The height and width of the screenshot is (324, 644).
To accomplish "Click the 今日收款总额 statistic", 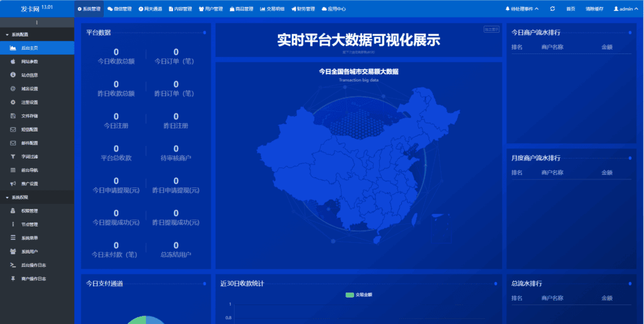I will pyautogui.click(x=116, y=57).
